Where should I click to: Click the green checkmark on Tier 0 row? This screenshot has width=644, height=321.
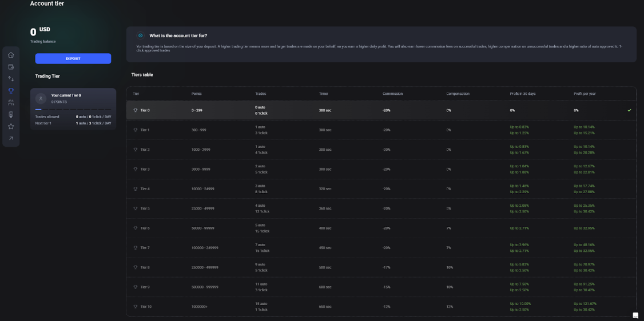pyautogui.click(x=629, y=110)
